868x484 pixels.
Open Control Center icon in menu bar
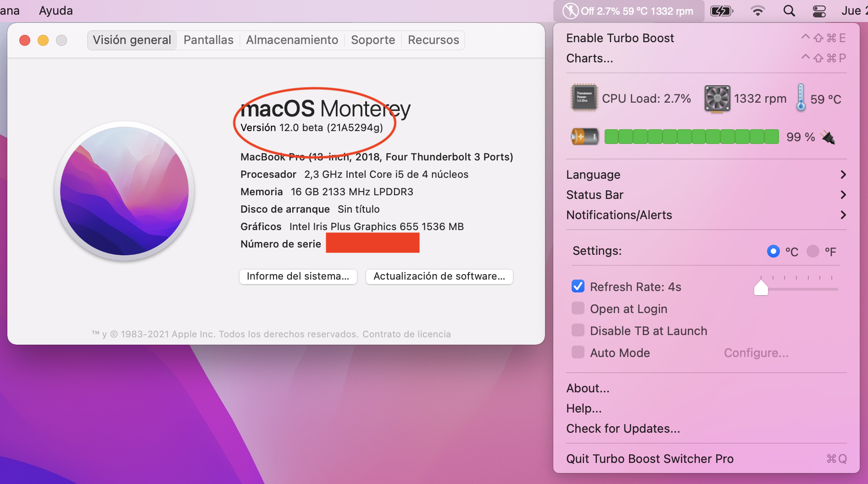point(819,11)
